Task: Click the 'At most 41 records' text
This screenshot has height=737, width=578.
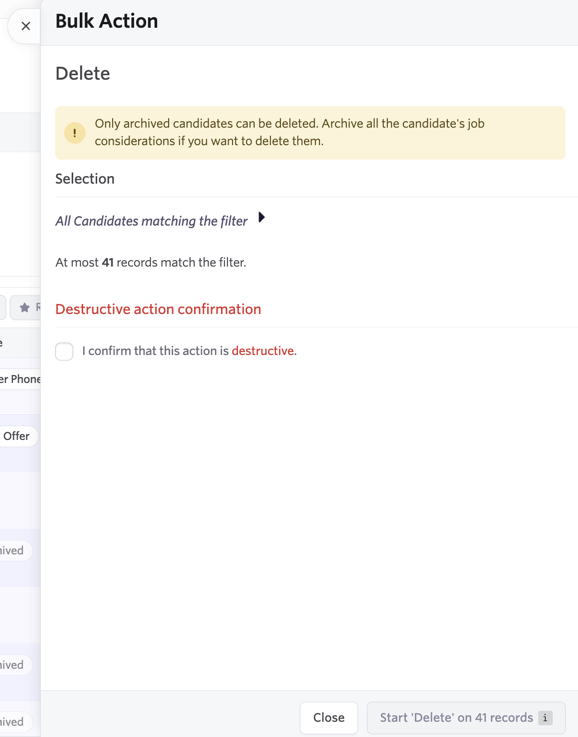Action: 151,262
